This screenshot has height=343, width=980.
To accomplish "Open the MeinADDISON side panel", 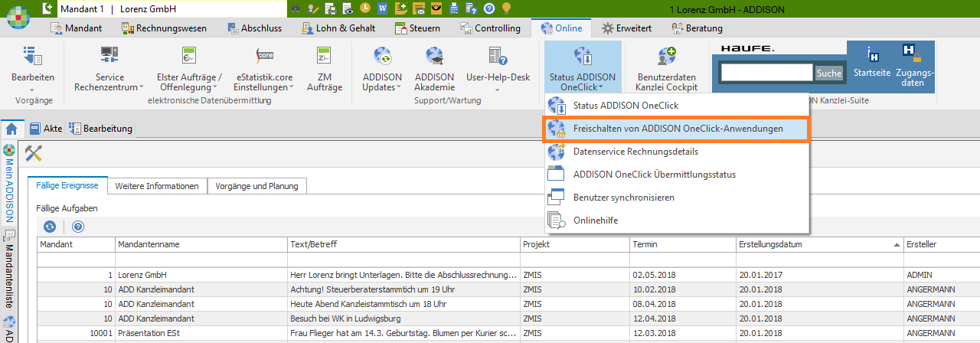I will (10, 184).
